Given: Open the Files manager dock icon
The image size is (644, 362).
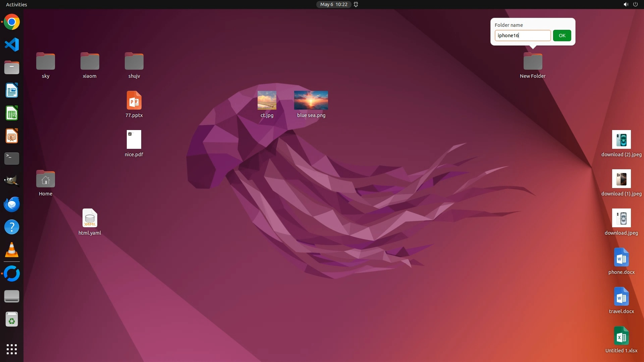Looking at the screenshot, I should coord(12,67).
